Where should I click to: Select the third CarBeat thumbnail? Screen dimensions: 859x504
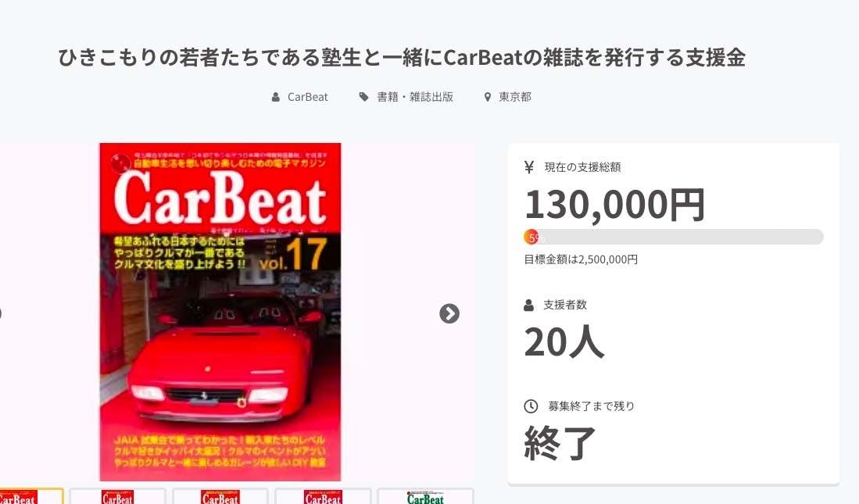pyautogui.click(x=220, y=496)
